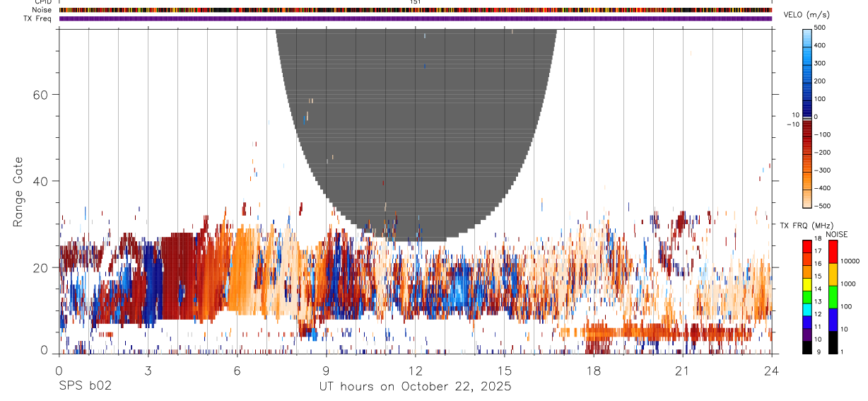This screenshot has height=401, width=868.
Task: Click the '300' label on velocity bar
Action: click(821, 63)
